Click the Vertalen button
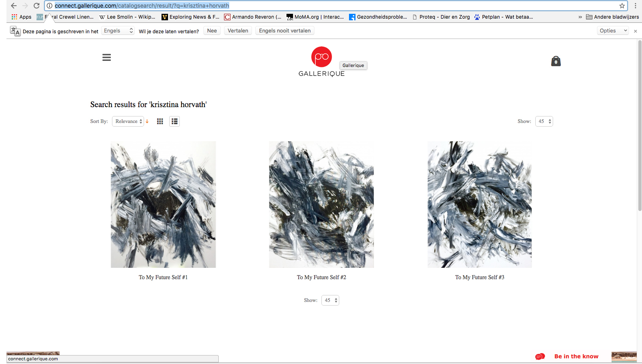The image size is (642, 364). [x=238, y=31]
